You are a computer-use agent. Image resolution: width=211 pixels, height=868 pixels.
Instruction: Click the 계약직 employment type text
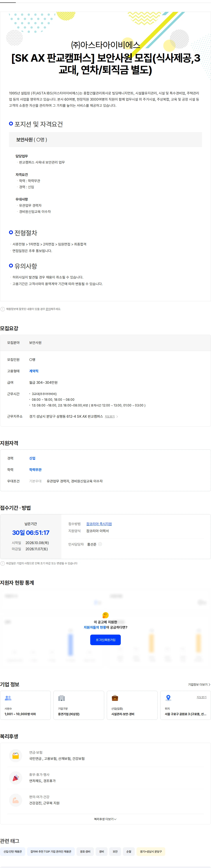34,371
